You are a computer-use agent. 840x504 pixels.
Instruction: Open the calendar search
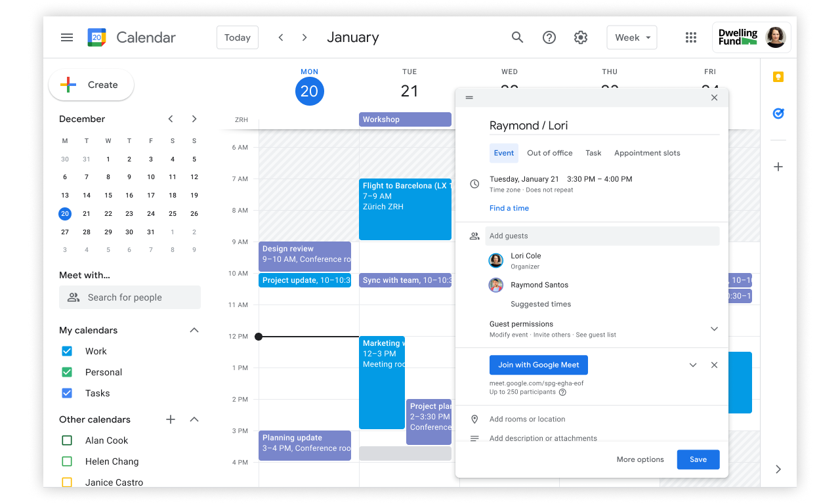pos(517,37)
